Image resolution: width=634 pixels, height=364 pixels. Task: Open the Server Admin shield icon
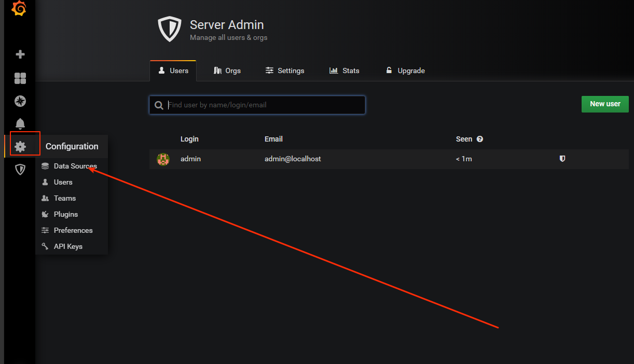point(20,170)
